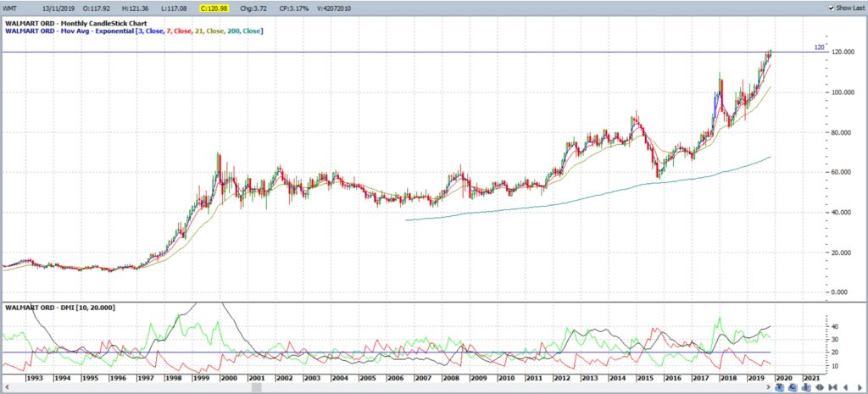The height and width of the screenshot is (394, 868).
Task: Click the 2015 year label on time axis
Action: coord(645,378)
